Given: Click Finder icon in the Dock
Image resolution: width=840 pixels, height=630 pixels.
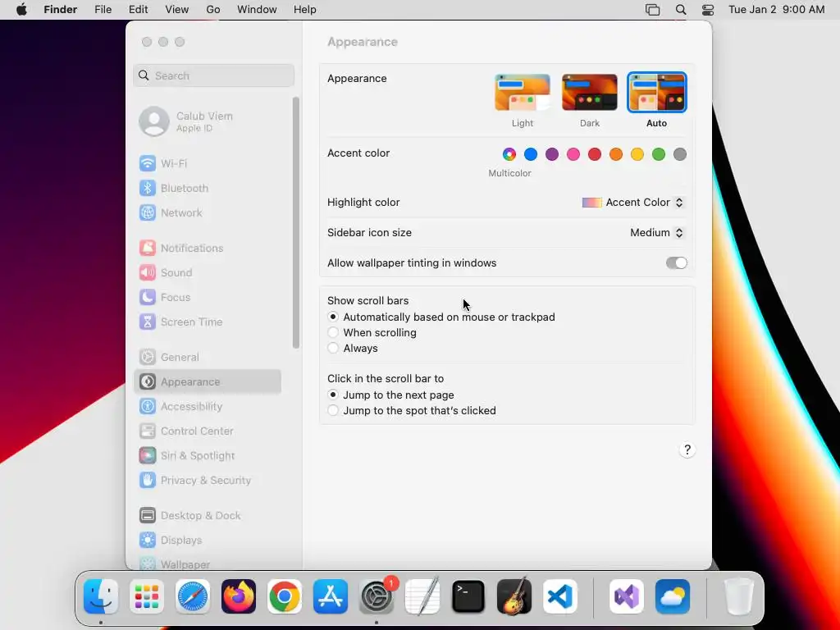Looking at the screenshot, I should point(101,596).
